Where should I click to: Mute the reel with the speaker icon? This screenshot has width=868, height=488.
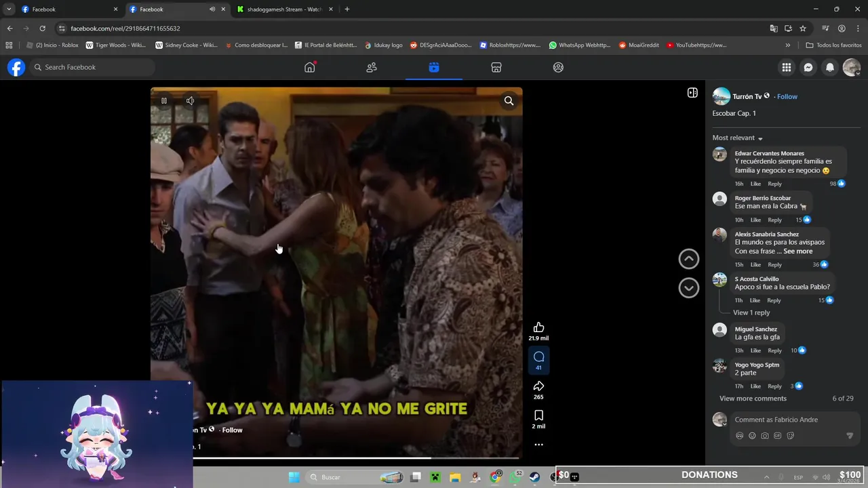click(x=191, y=101)
